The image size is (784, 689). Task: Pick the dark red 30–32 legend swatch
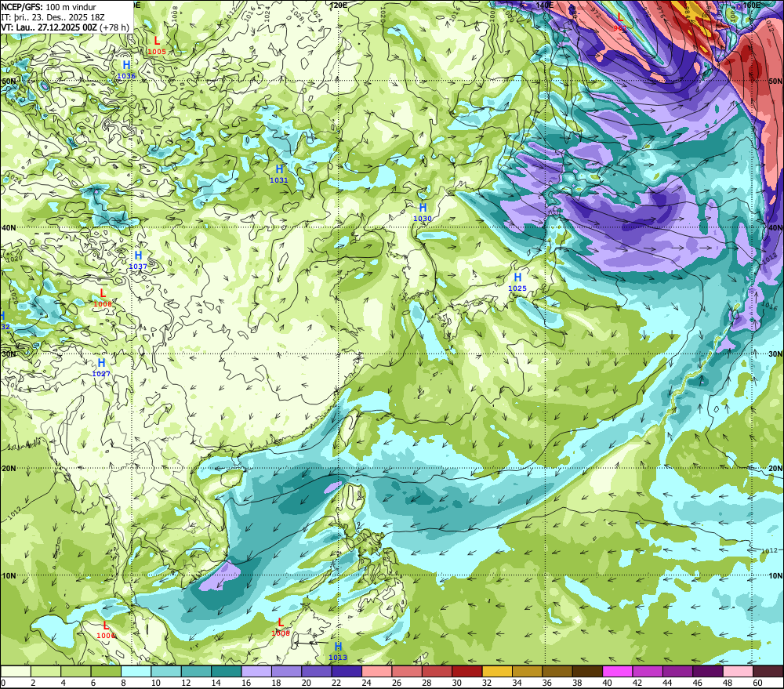(467, 671)
